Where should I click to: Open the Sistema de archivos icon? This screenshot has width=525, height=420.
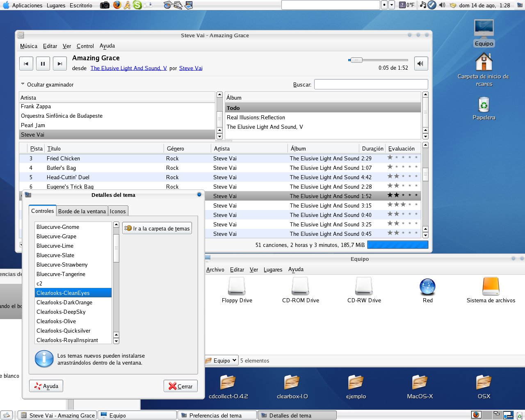pos(491,290)
